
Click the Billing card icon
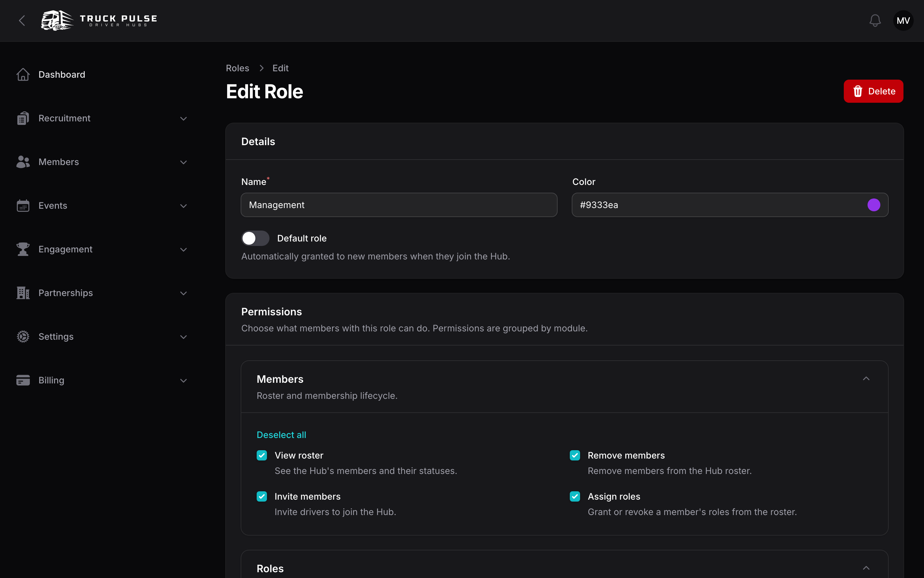point(23,381)
